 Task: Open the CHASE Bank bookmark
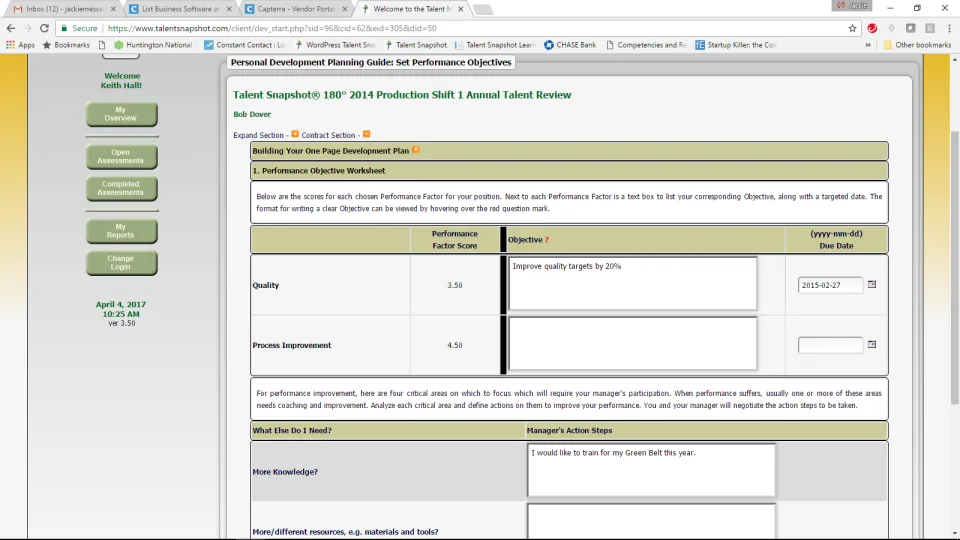570,45
